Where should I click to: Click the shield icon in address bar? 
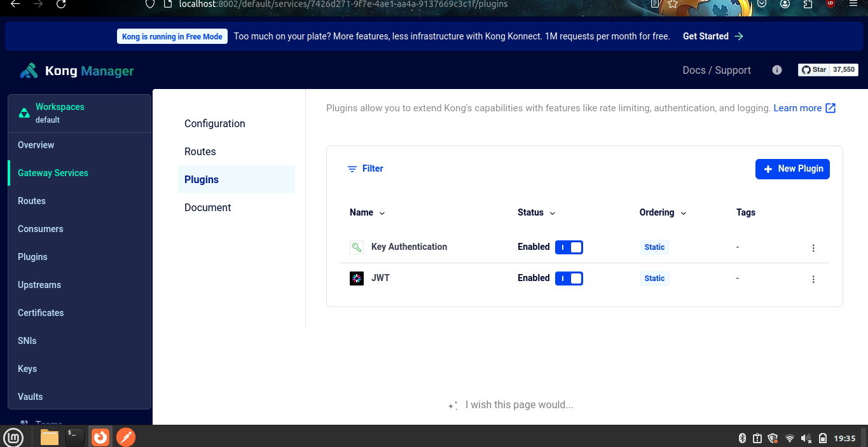click(x=150, y=4)
